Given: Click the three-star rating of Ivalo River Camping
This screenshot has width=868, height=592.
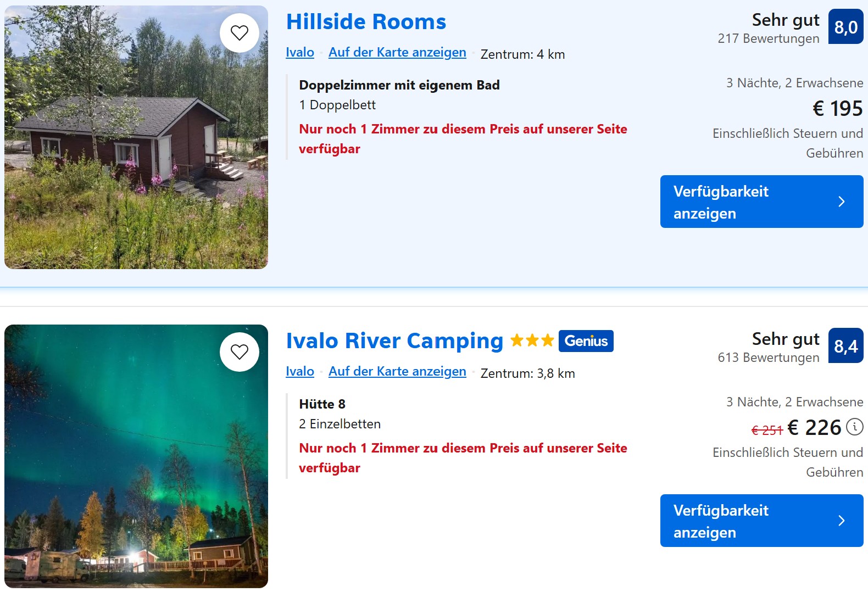Looking at the screenshot, I should click(x=532, y=340).
